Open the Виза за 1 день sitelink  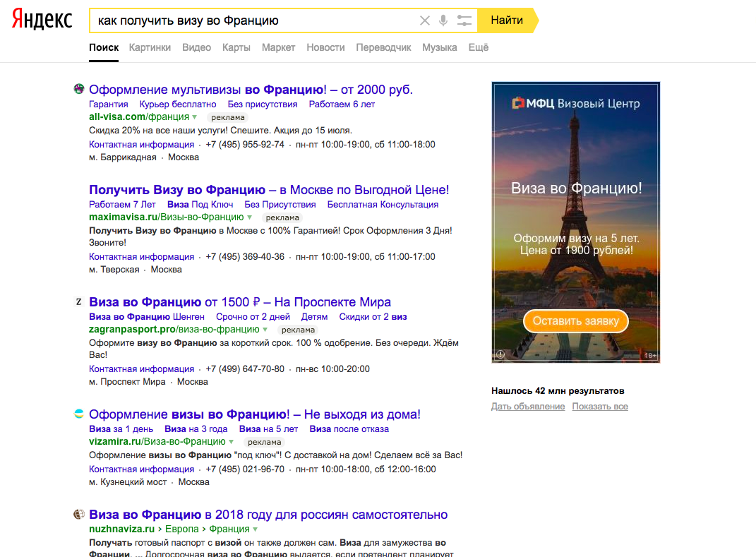click(x=121, y=429)
